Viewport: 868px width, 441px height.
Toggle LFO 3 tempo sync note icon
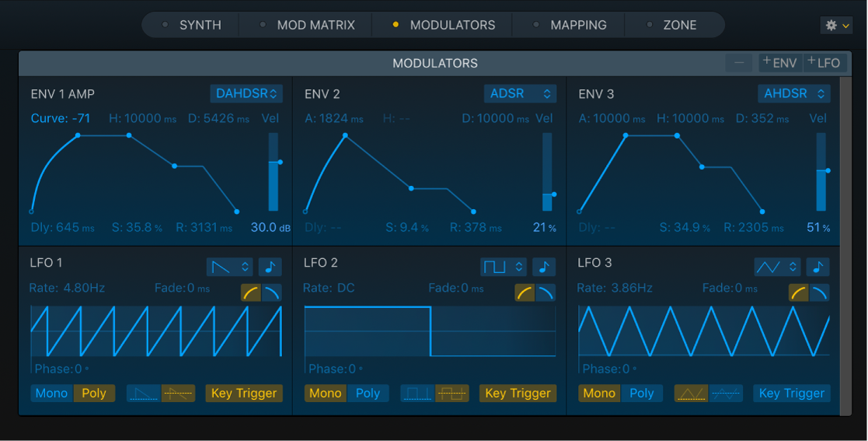coord(817,267)
